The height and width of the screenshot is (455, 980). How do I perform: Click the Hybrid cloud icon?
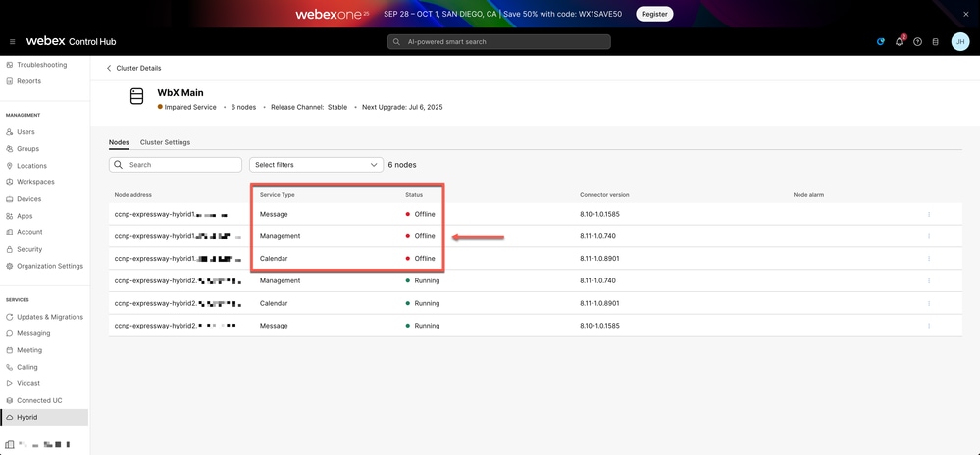pyautogui.click(x=10, y=417)
